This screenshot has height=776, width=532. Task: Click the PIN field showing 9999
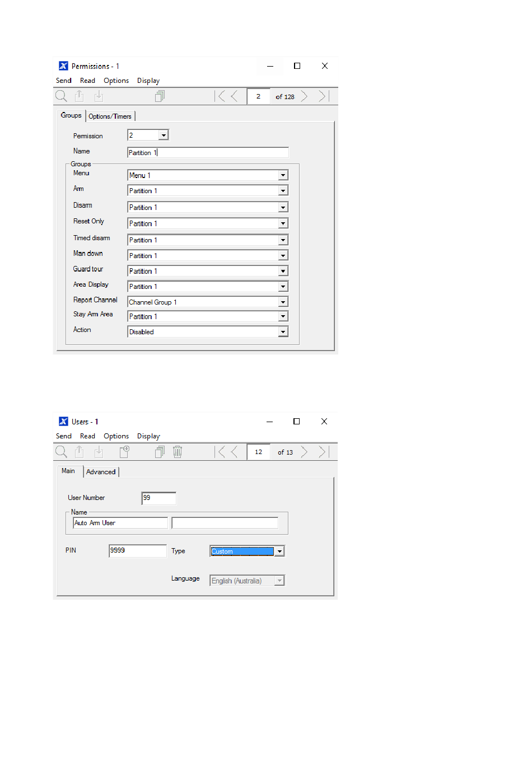(x=138, y=550)
